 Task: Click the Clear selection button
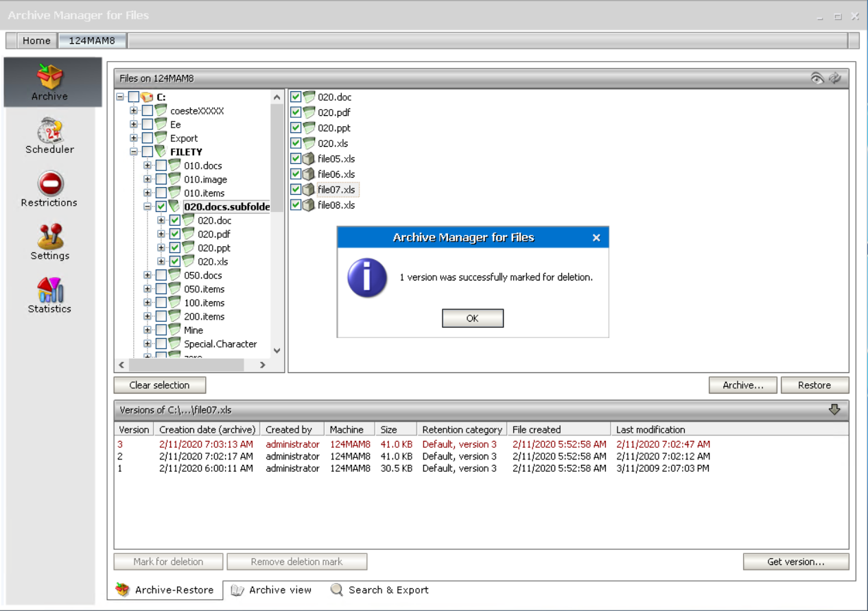coord(159,385)
